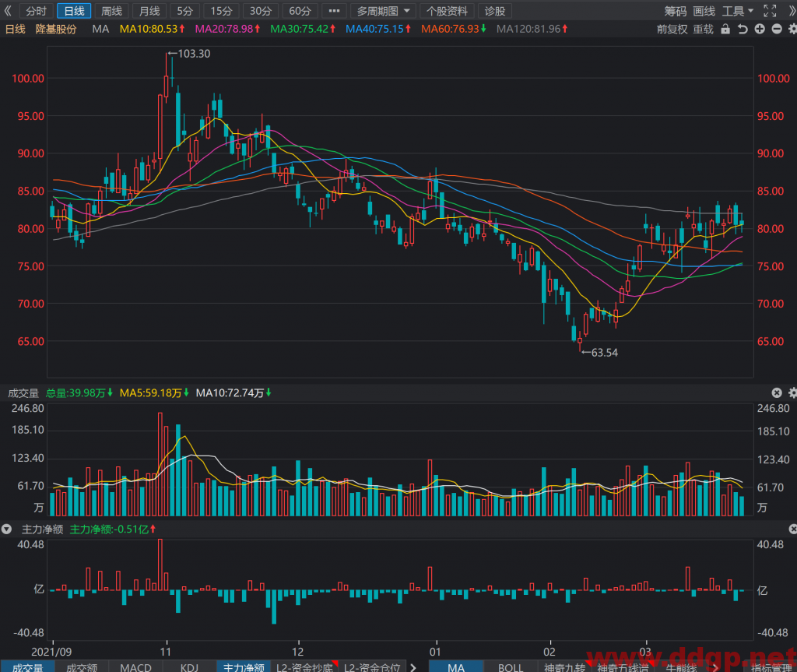Select the 成交额 sub-indicator tab
The image size is (797, 672).
[81, 667]
